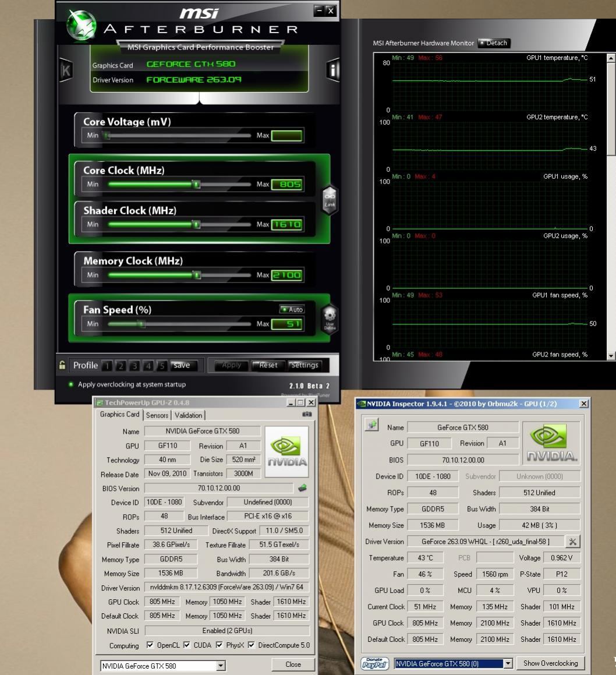
Task: Click the Core Voltage slider handle
Action: point(107,136)
